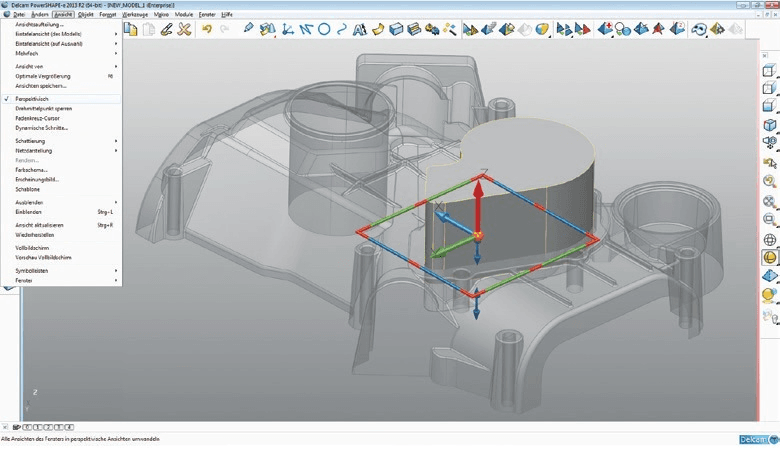Choose the solid block creation icon
Image resolution: width=780 pixels, height=464 pixels.
pyautogui.click(x=395, y=30)
